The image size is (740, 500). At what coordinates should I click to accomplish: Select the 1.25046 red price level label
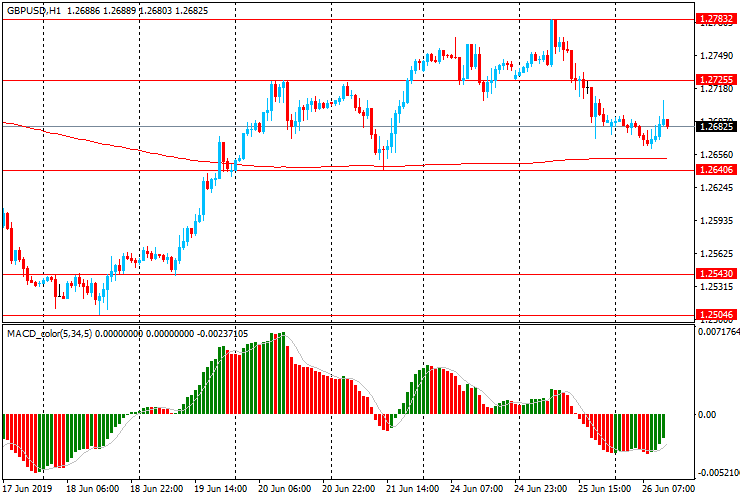(716, 314)
